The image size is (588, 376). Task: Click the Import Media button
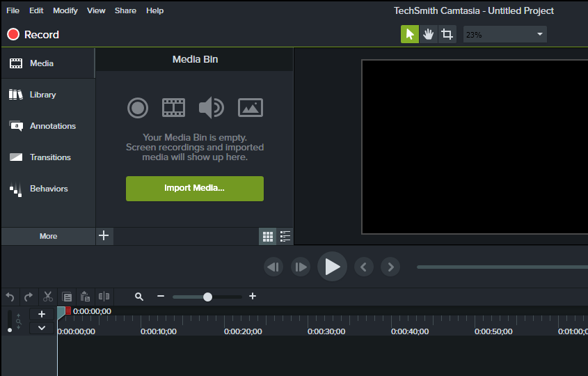[194, 189]
